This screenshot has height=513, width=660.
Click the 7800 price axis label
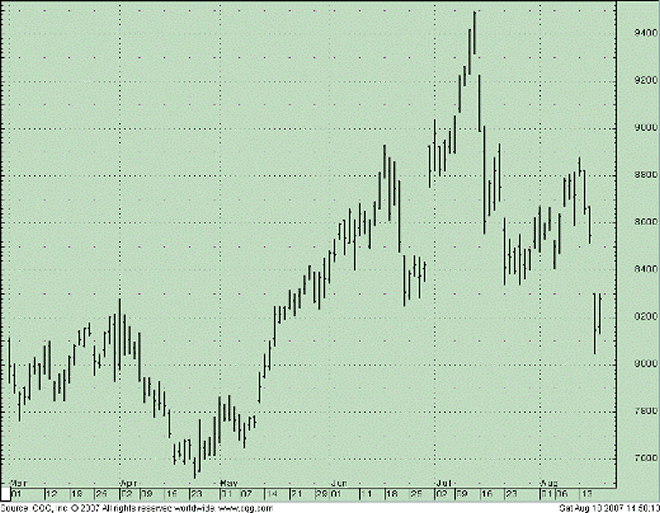[645, 411]
